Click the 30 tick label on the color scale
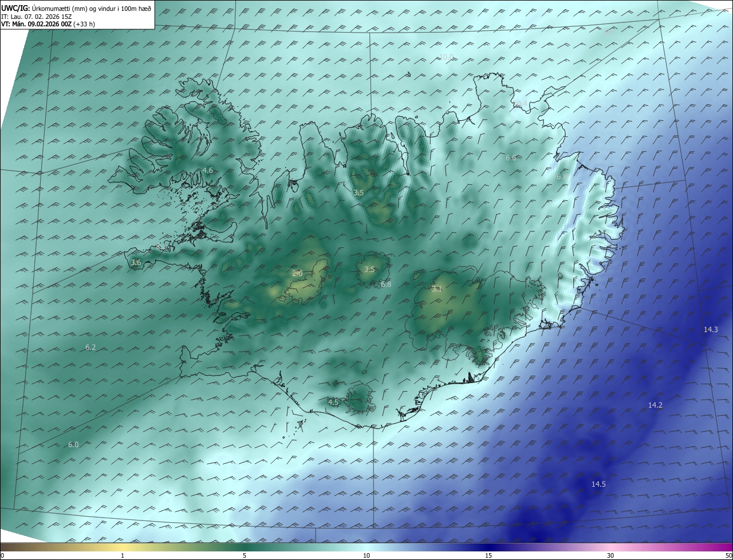The width and height of the screenshot is (733, 560). [x=610, y=555]
